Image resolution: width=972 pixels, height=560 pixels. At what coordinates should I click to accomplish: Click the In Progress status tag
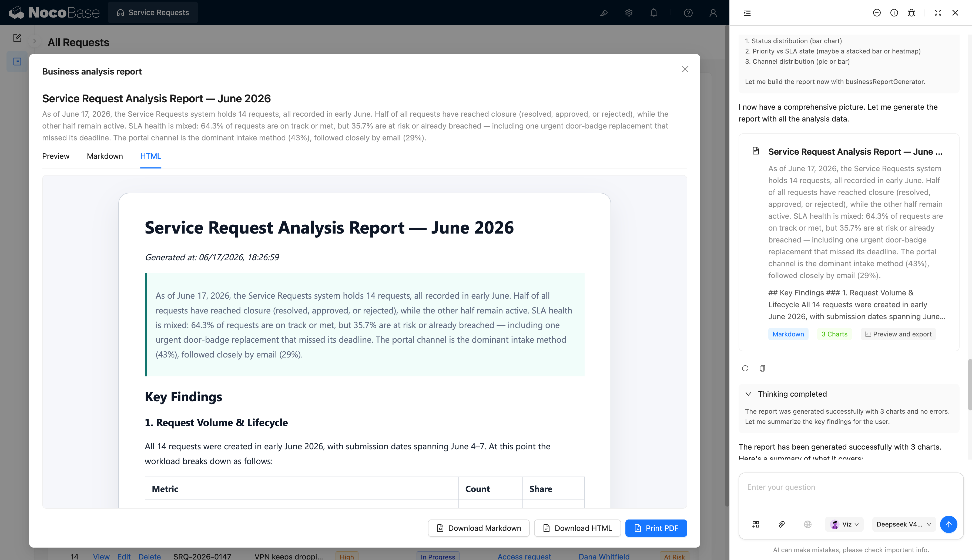point(438,556)
